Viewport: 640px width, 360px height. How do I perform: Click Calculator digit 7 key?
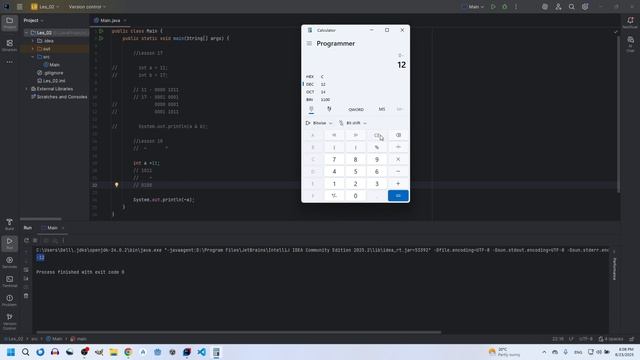[334, 159]
